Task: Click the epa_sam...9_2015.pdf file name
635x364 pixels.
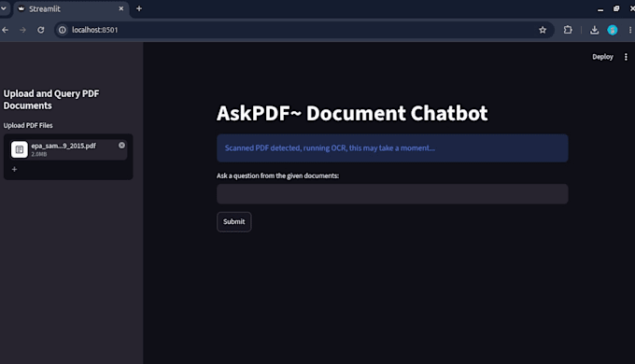Action: [x=63, y=146]
